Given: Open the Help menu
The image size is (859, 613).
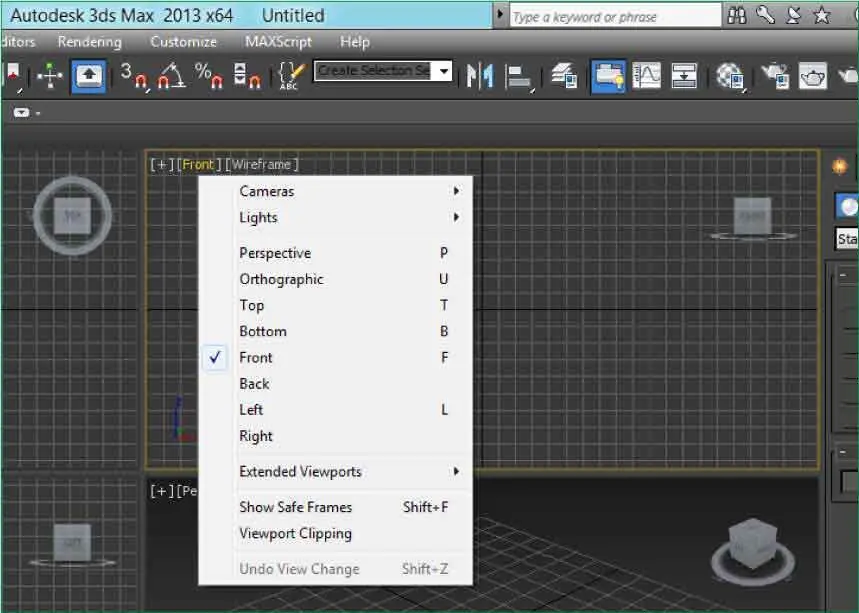Looking at the screenshot, I should (355, 42).
